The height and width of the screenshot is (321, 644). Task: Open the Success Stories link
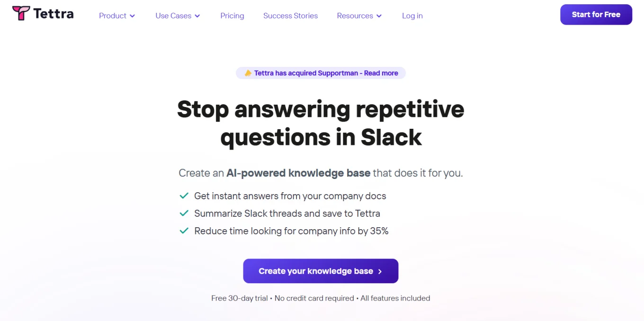(x=290, y=16)
